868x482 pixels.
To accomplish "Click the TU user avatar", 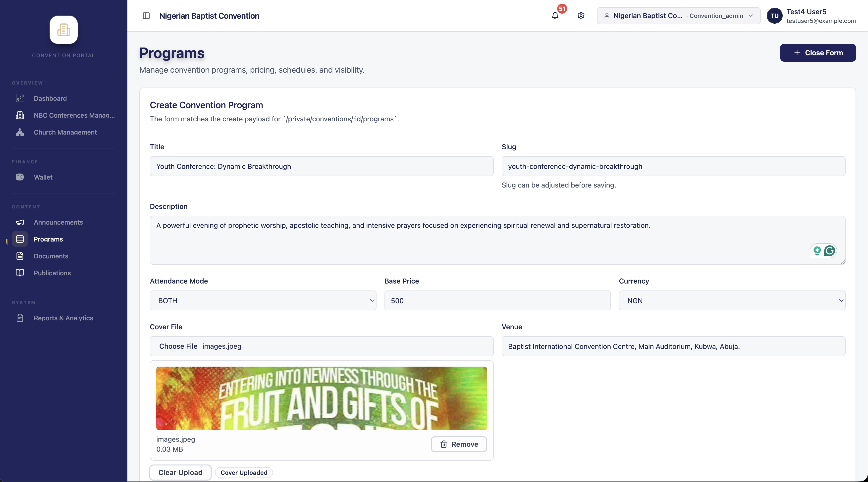I will pyautogui.click(x=774, y=16).
